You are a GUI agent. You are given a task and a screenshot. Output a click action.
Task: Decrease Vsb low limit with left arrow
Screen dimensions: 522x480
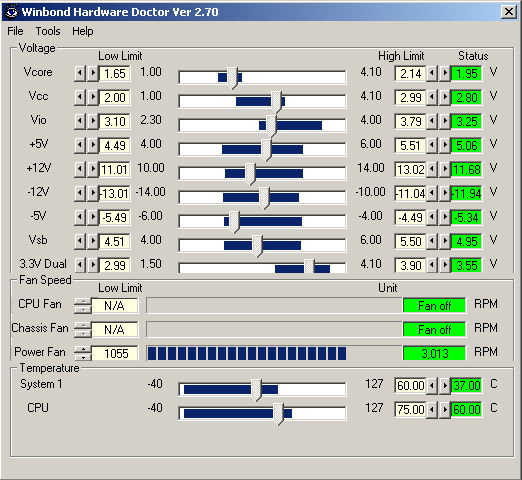80,241
